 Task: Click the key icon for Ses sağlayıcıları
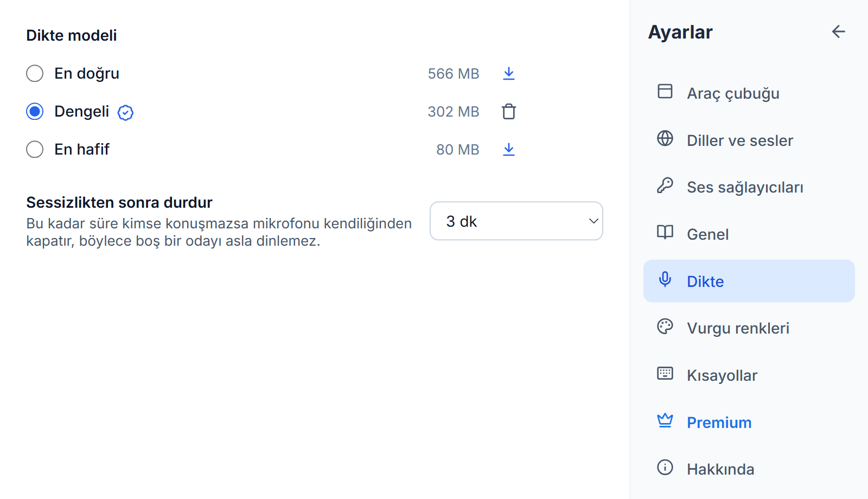point(665,185)
